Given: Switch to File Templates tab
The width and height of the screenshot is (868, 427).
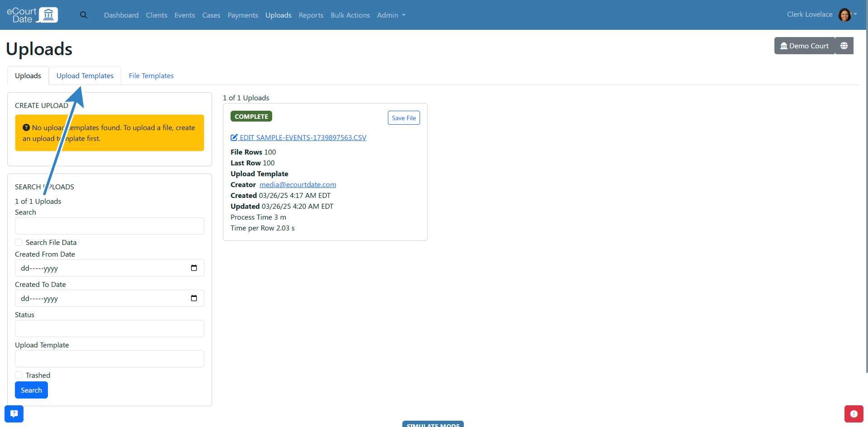Looking at the screenshot, I should click(151, 75).
